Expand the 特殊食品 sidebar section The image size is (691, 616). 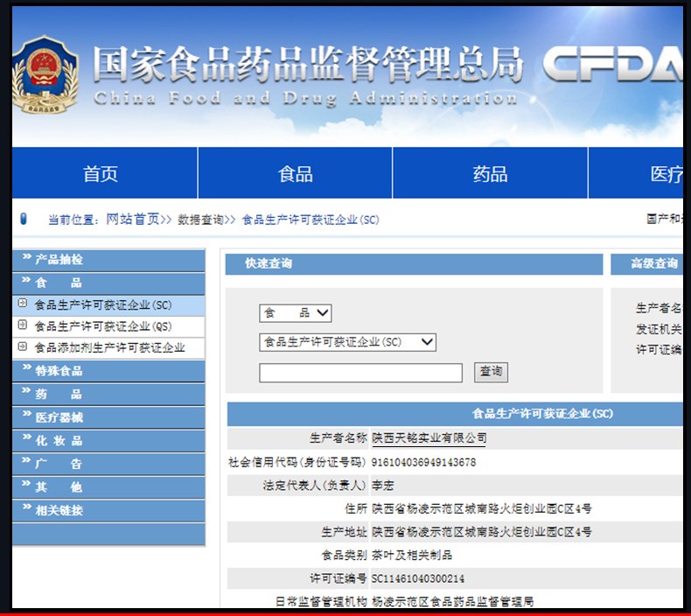click(108, 371)
